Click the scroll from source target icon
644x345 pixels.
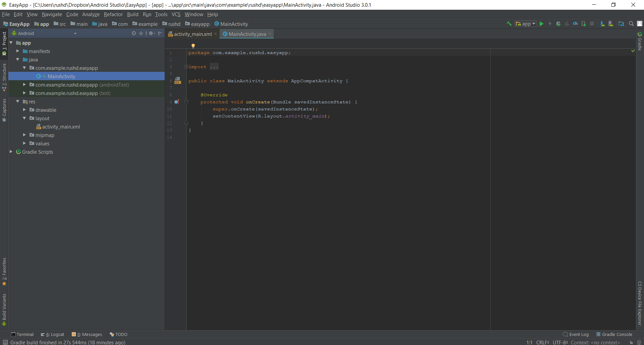click(134, 33)
